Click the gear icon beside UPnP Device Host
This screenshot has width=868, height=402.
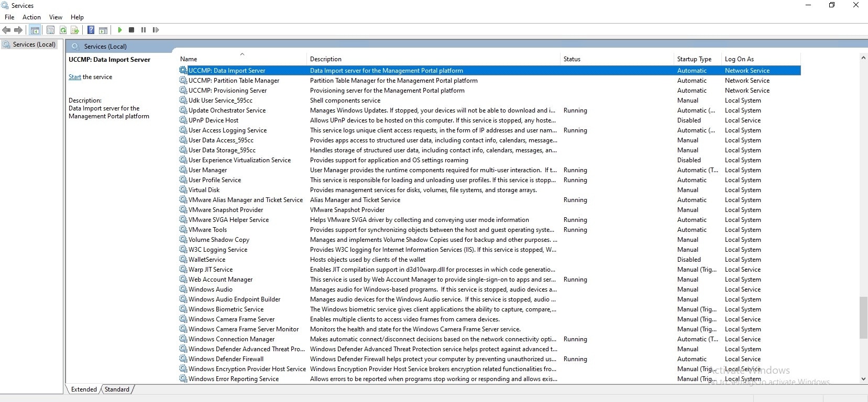[x=183, y=120]
